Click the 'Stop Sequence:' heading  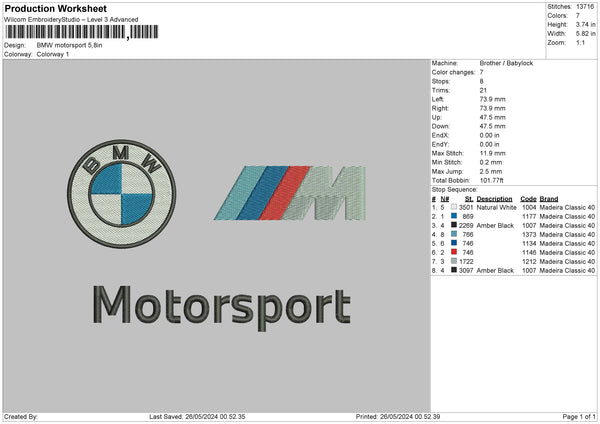pyautogui.click(x=455, y=189)
